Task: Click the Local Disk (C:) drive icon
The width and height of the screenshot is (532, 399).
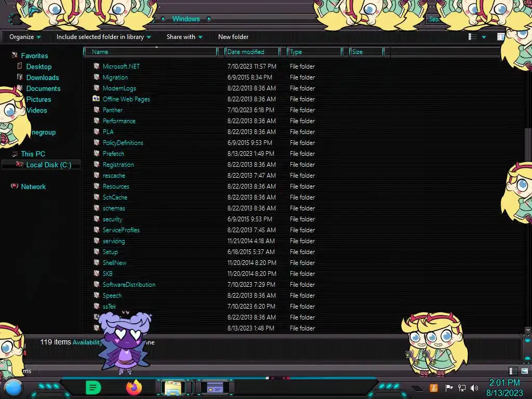Action: (x=20, y=164)
